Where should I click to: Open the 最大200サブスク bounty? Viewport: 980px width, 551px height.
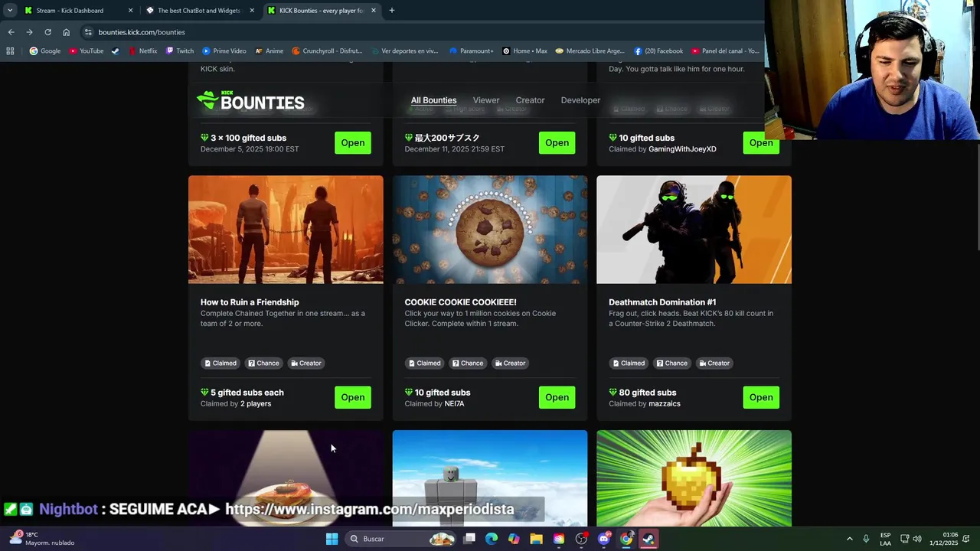(x=557, y=143)
